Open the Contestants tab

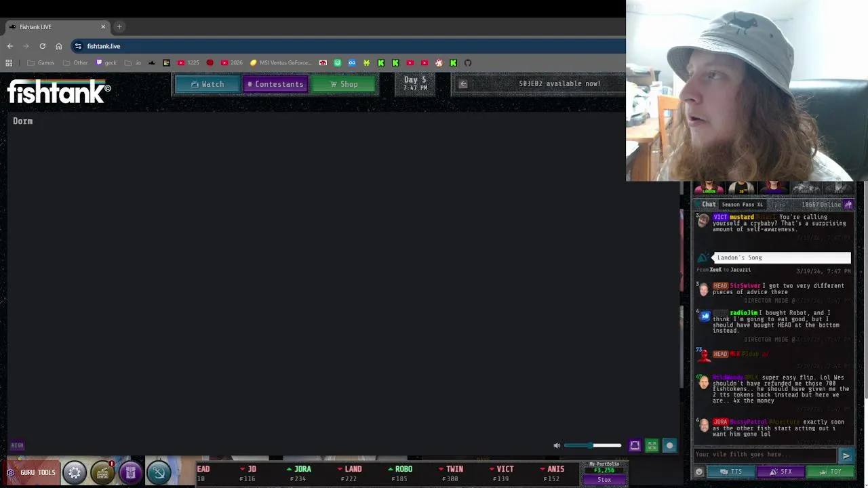pos(275,84)
